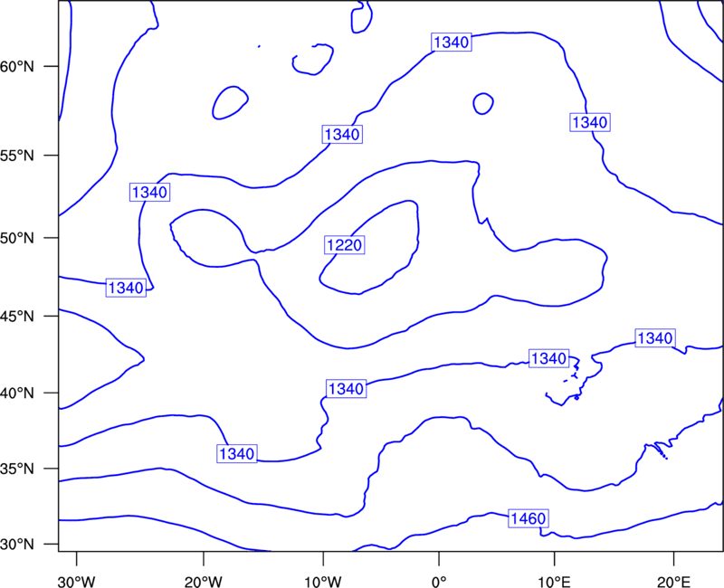Select the 50°N latitude label
This screenshot has width=724, height=588.
[x=17, y=238]
